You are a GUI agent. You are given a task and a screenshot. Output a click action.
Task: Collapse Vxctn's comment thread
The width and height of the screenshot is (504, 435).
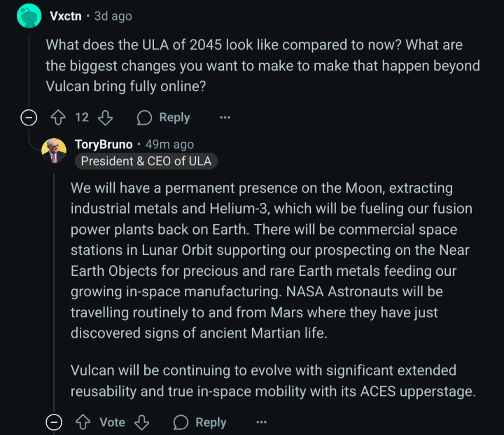tap(28, 118)
